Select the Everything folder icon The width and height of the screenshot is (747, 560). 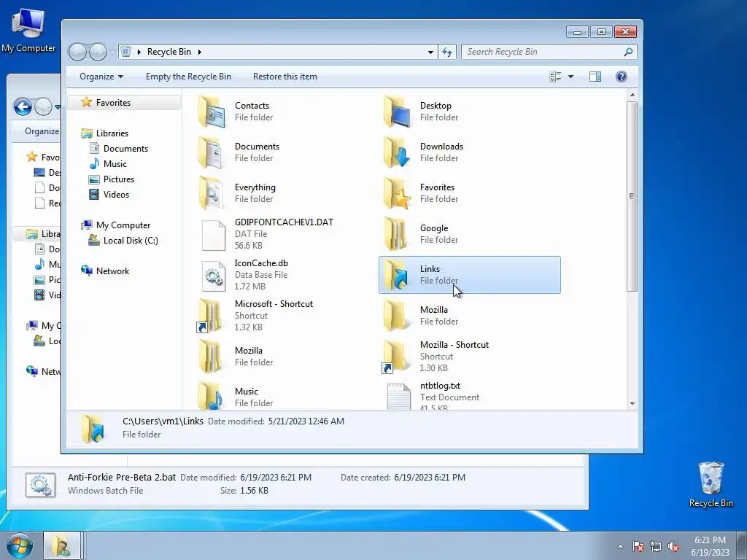pos(211,192)
